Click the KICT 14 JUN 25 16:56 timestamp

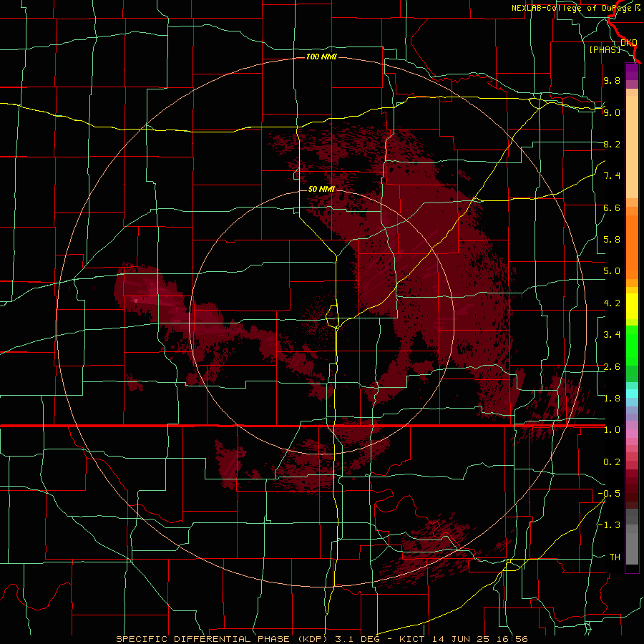[463, 639]
